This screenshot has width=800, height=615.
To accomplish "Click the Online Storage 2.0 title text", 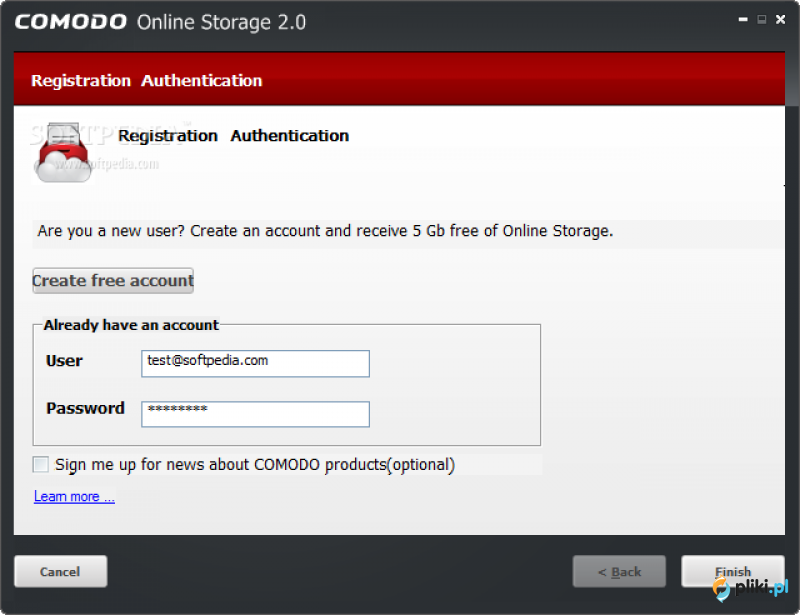I will [221, 22].
